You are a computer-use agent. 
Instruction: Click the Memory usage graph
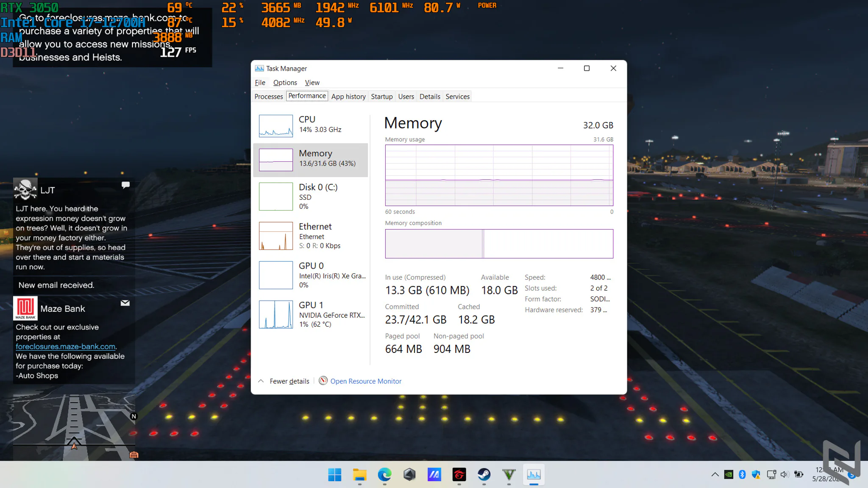499,175
